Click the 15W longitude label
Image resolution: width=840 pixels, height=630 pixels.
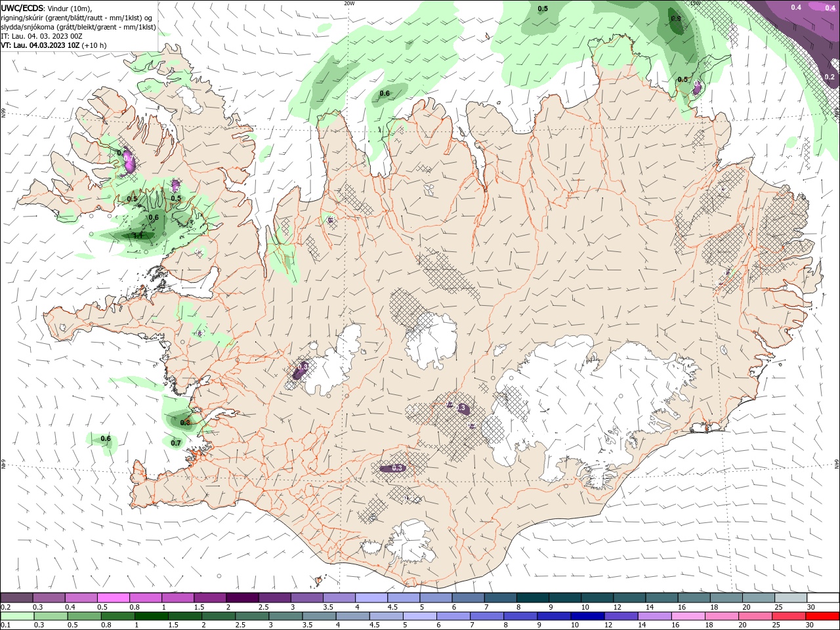[x=696, y=3]
